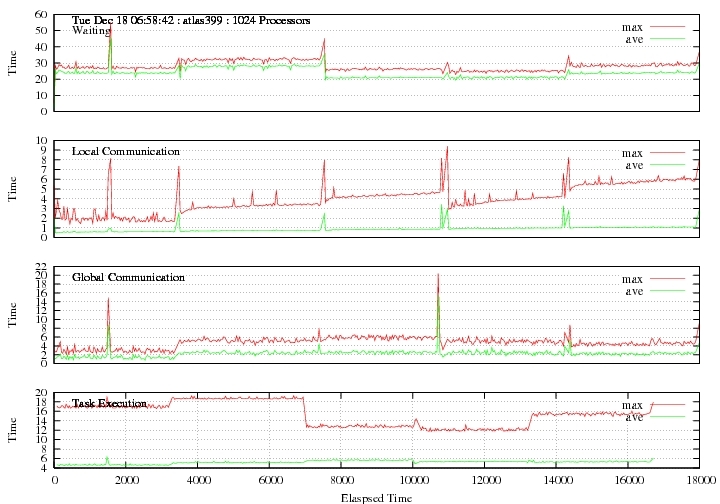
Task: Click the title text mentioning atlas399 and 1024 Processors
Action: tap(191, 21)
